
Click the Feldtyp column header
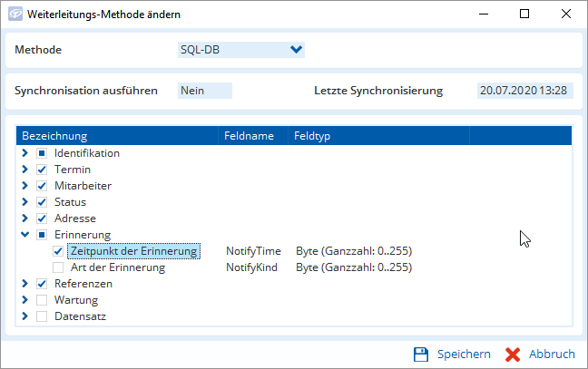377,136
